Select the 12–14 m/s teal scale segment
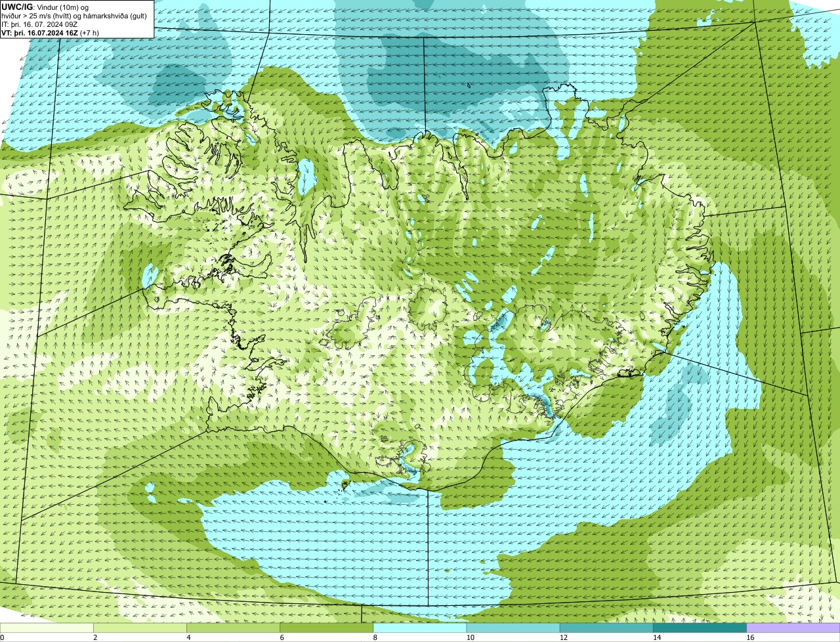 (606, 628)
